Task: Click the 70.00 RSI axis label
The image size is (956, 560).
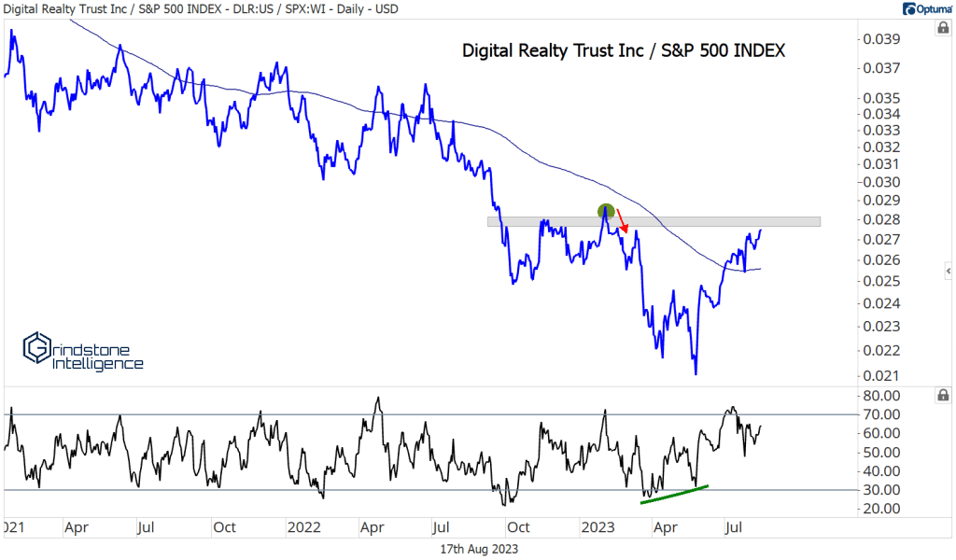Action: (x=881, y=414)
